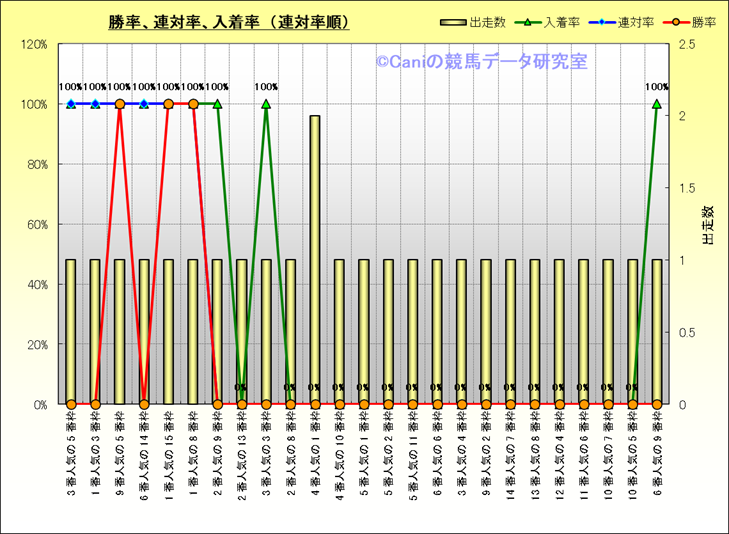Screen dimensions: 729x534
Task: Click the green 入着率 legend marker
Action: (x=528, y=22)
